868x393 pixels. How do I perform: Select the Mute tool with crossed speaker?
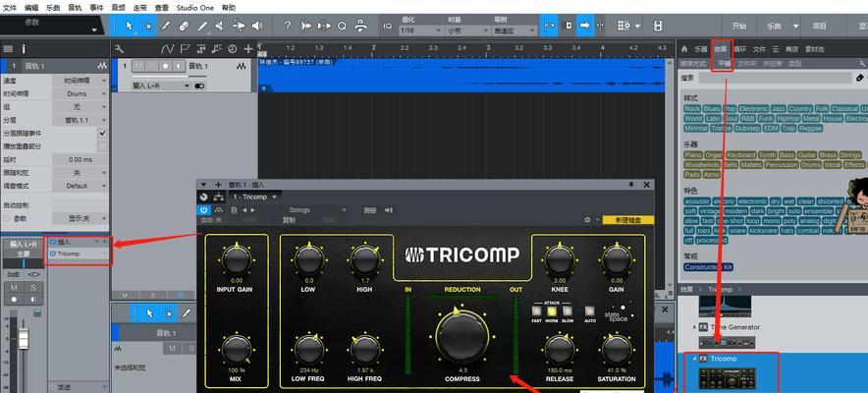pos(220,26)
